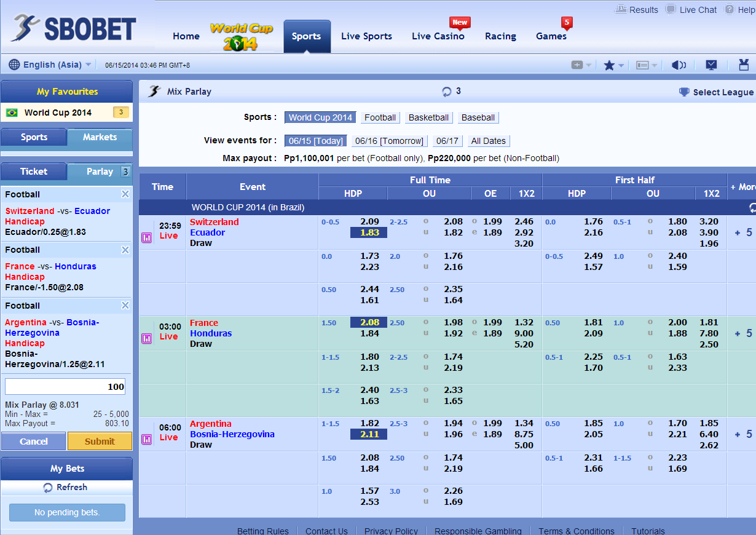756x535 pixels.
Task: Switch to Markets tab in sidebar
Action: click(x=100, y=137)
